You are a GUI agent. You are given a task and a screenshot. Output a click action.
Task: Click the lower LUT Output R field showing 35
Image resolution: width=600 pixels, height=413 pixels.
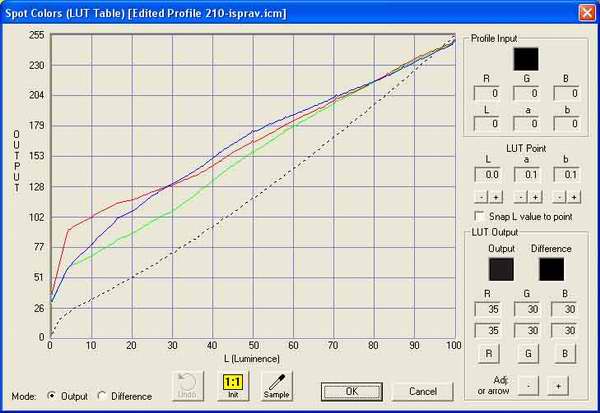pos(488,330)
